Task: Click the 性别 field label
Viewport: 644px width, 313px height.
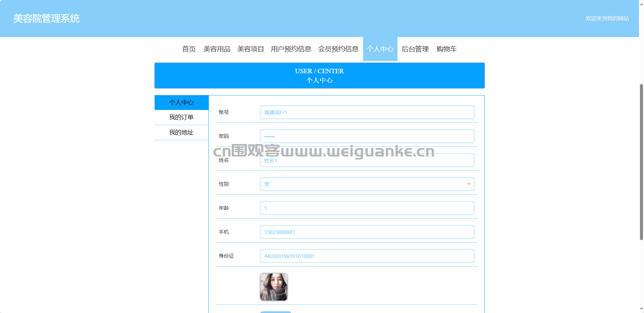Action: pos(224,184)
